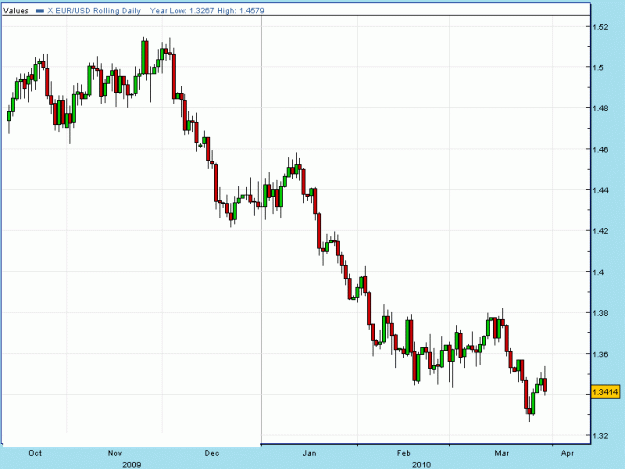This screenshot has height=469, width=625.
Task: Click the 1.5 price axis label
Action: tap(598, 67)
